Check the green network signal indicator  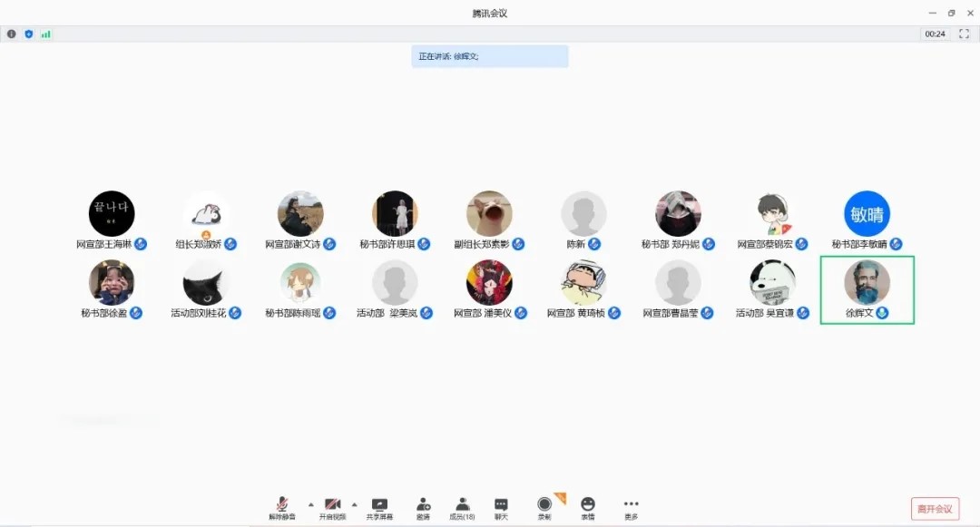pyautogui.click(x=45, y=34)
